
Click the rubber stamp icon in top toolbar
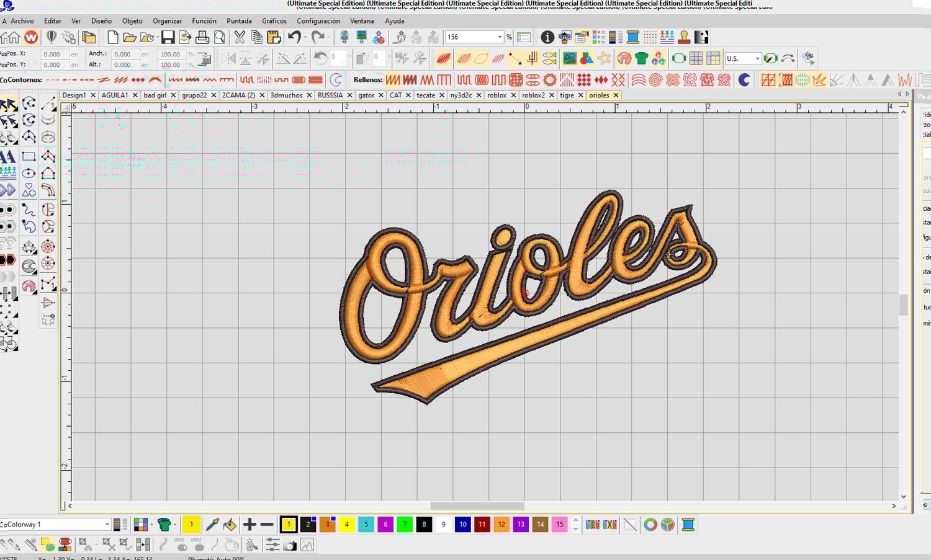point(684,37)
